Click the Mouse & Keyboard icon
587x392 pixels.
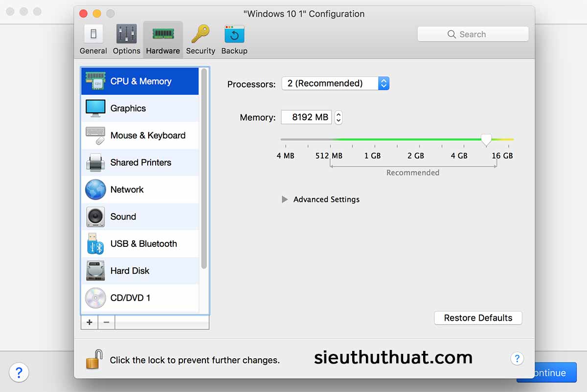pyautogui.click(x=95, y=135)
